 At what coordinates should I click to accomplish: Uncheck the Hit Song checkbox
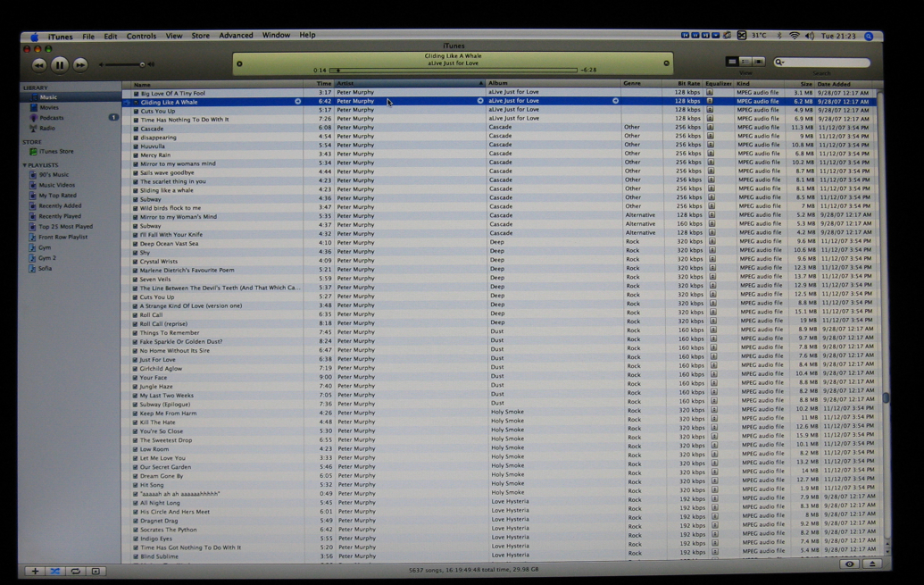pyautogui.click(x=135, y=485)
